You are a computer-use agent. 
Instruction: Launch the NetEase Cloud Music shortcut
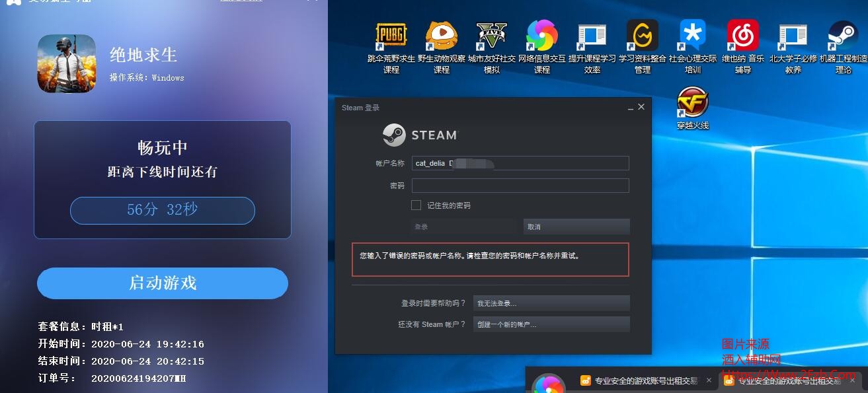pos(743,36)
